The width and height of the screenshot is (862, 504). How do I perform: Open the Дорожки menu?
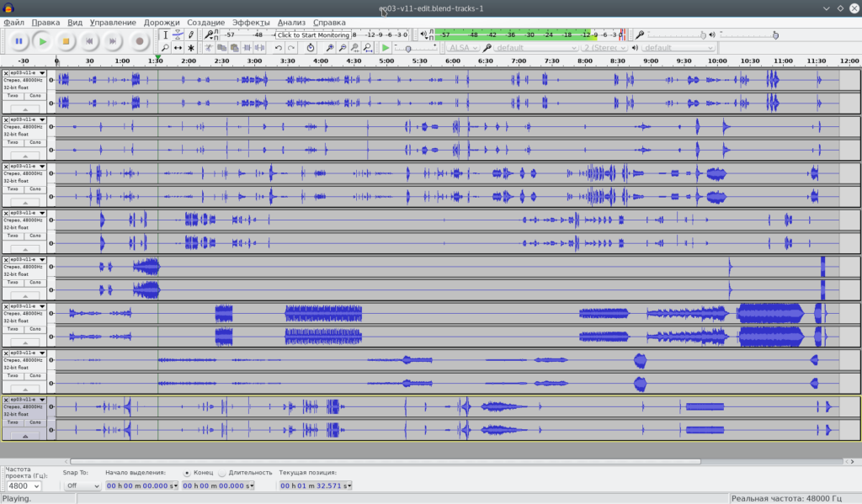(x=162, y=23)
